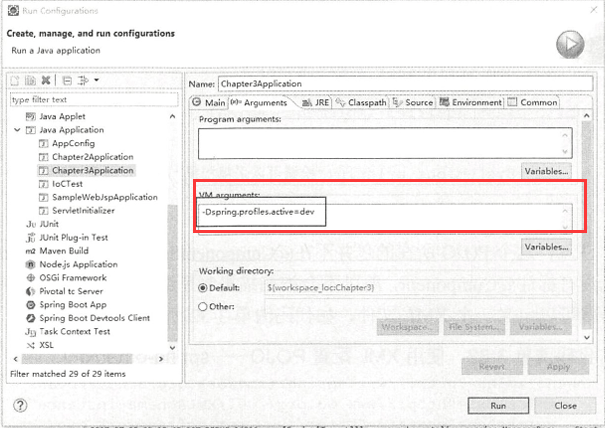This screenshot has height=428, width=605.
Task: Click the type filter text box
Action: click(91, 100)
